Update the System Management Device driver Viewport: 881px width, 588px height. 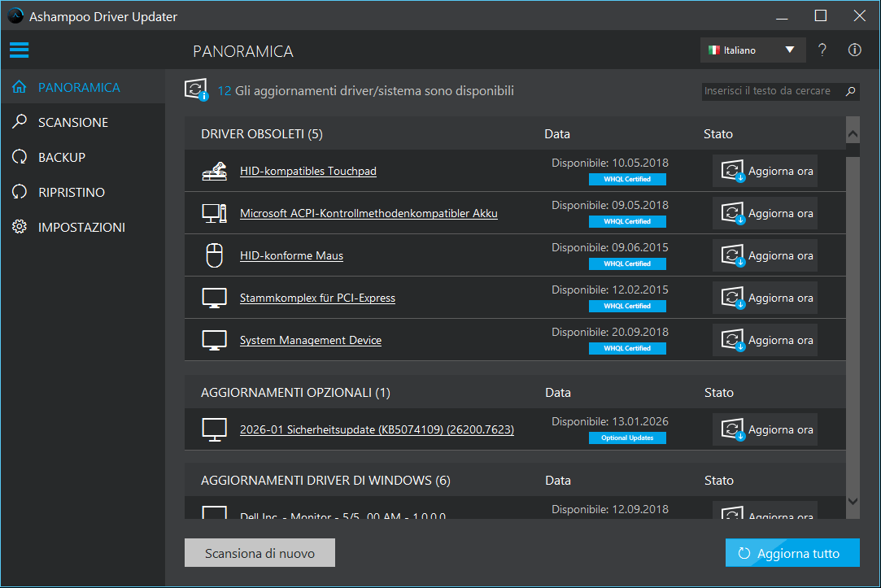pos(765,341)
